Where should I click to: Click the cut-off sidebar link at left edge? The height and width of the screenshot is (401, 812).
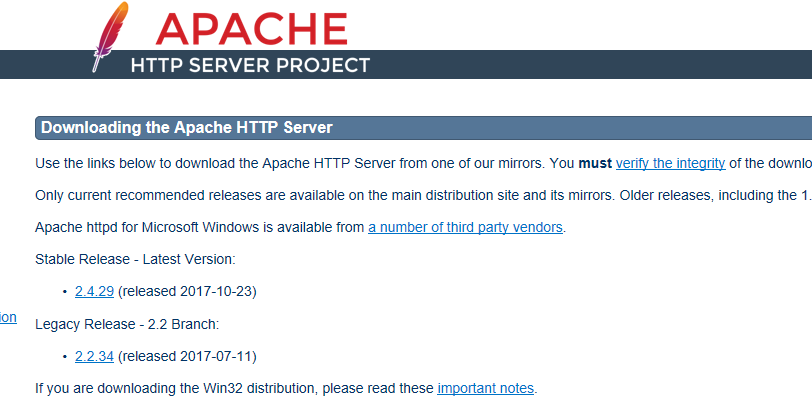point(8,317)
